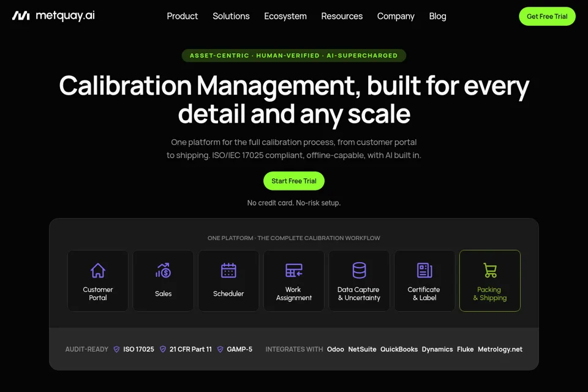Open the Resources menu

[x=342, y=16]
